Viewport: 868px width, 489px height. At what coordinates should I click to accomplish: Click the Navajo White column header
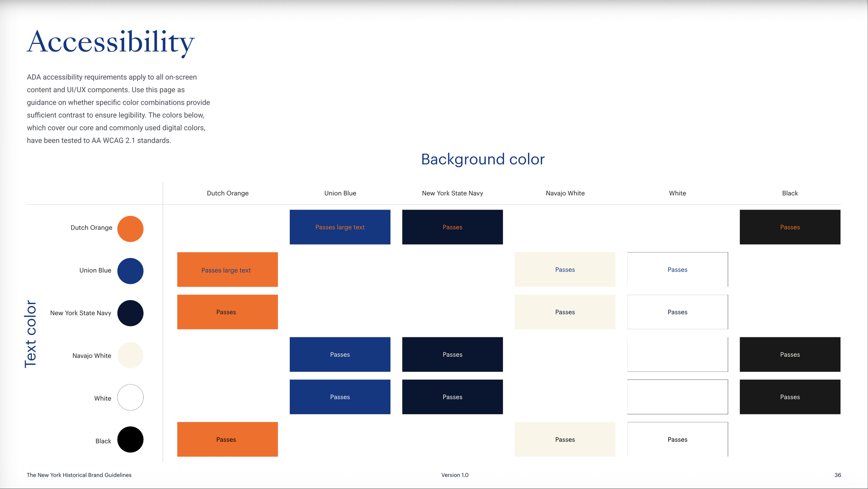click(565, 193)
